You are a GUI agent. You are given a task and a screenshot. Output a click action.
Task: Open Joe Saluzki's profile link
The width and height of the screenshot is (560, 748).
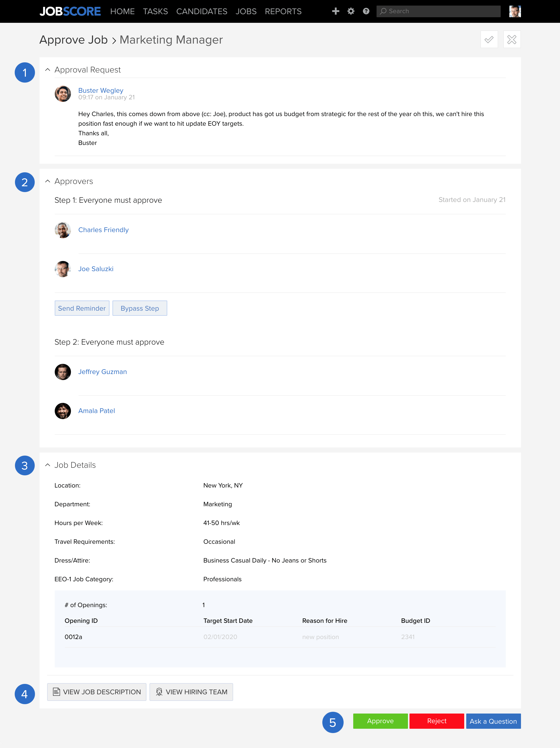coord(96,269)
